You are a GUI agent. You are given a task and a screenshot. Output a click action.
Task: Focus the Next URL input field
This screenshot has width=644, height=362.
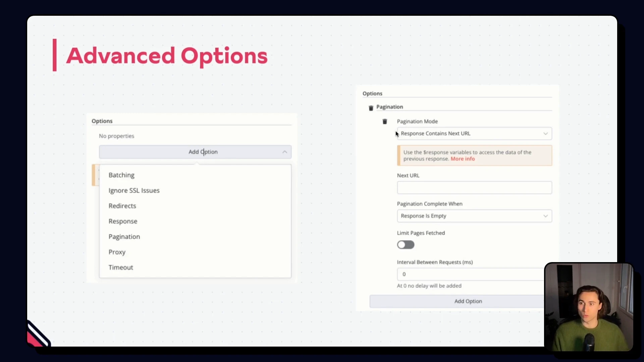point(474,188)
